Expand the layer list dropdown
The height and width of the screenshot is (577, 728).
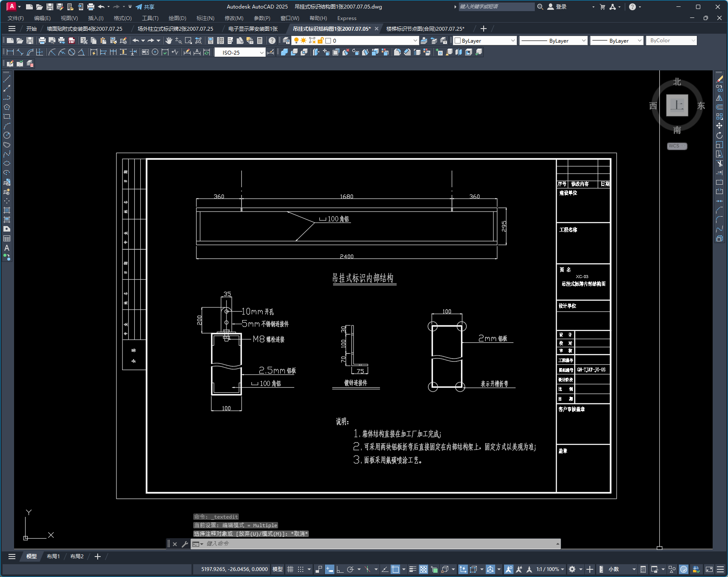point(415,41)
